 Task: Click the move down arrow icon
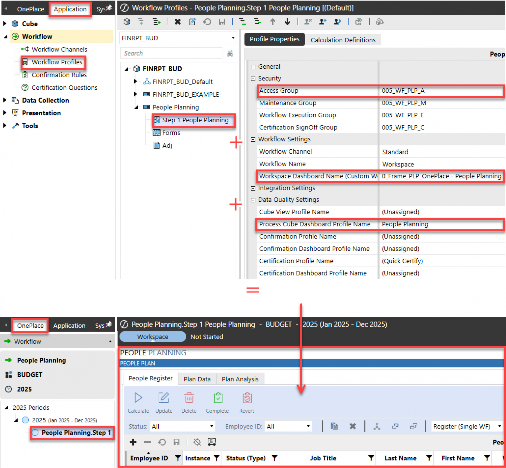point(287,22)
